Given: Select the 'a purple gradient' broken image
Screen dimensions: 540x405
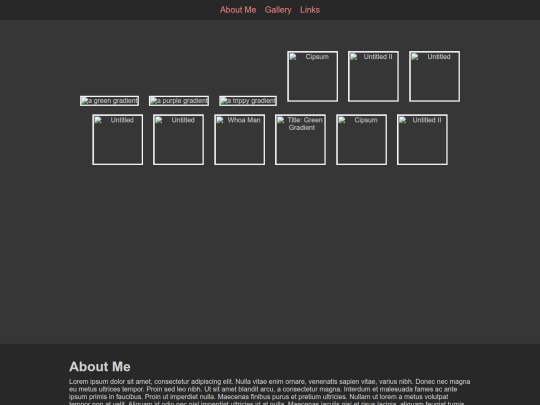Looking at the screenshot, I should (179, 101).
